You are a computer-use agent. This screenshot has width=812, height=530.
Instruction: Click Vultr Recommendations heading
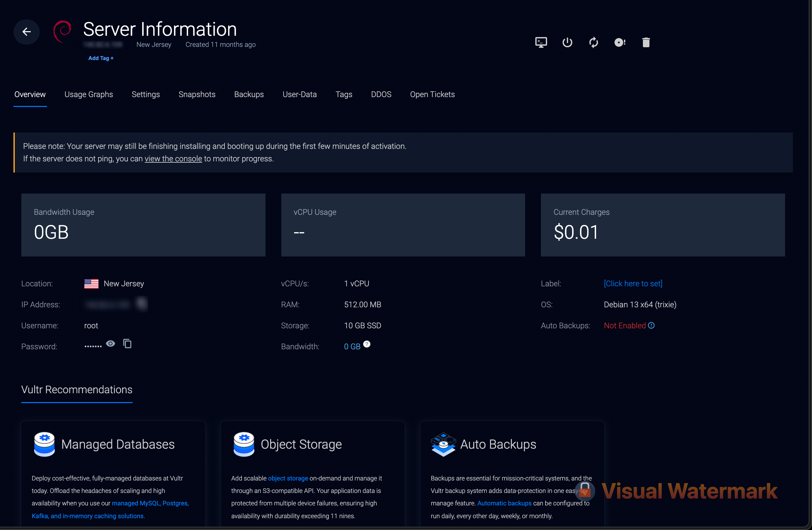(77, 390)
